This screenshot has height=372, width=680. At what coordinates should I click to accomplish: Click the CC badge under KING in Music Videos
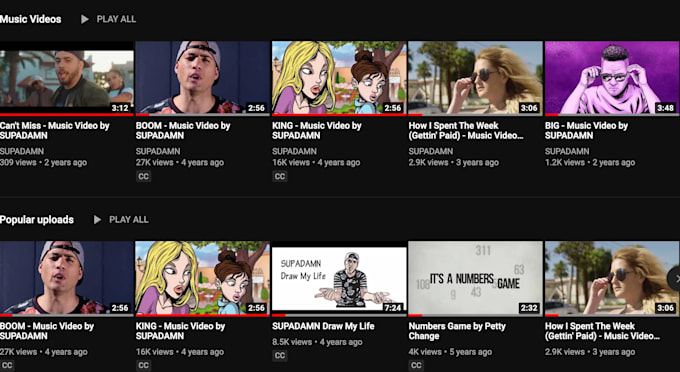click(x=280, y=176)
